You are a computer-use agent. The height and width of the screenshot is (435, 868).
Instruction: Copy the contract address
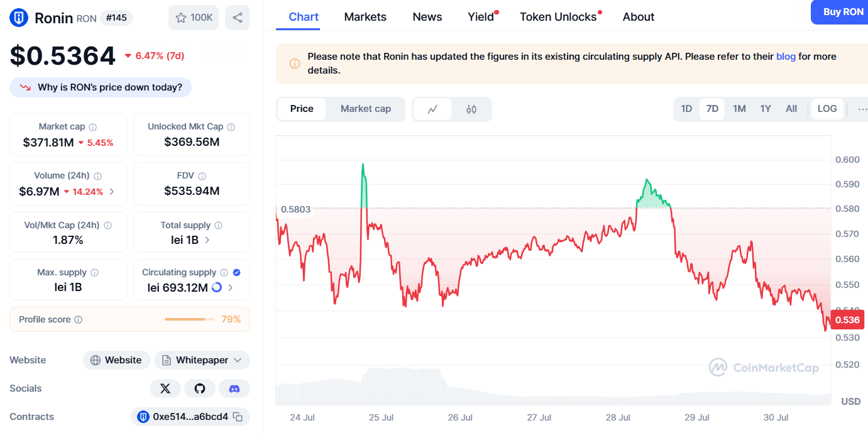[238, 417]
